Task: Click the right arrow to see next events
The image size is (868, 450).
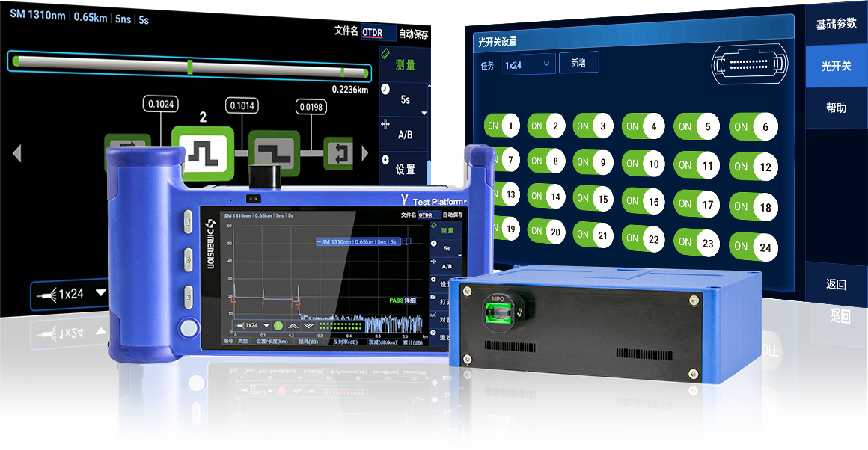Action: pos(365,154)
